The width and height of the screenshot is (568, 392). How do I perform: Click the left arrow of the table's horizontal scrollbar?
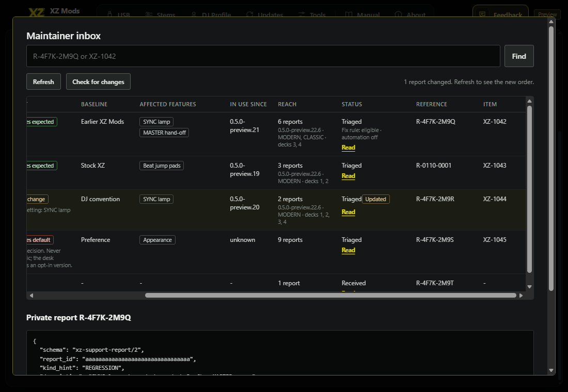(x=31, y=296)
